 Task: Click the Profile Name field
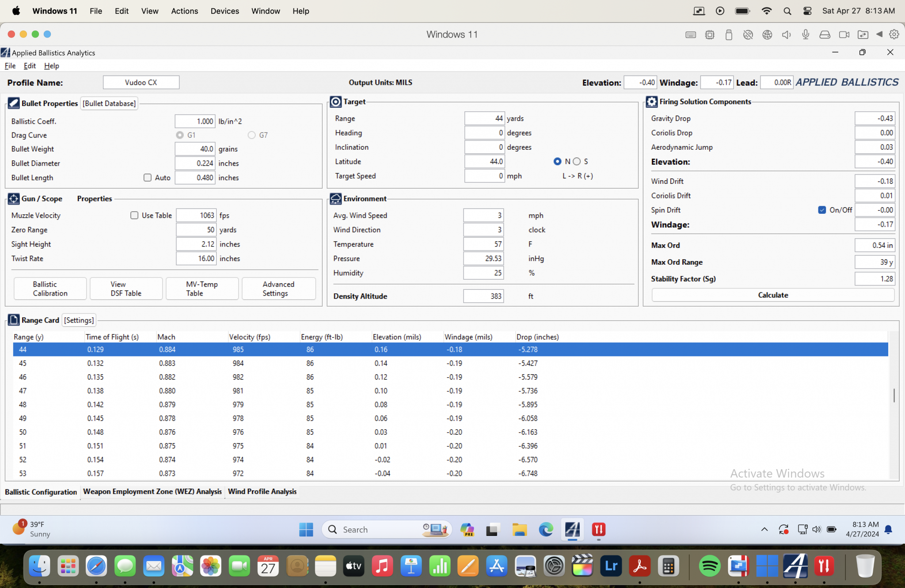141,82
